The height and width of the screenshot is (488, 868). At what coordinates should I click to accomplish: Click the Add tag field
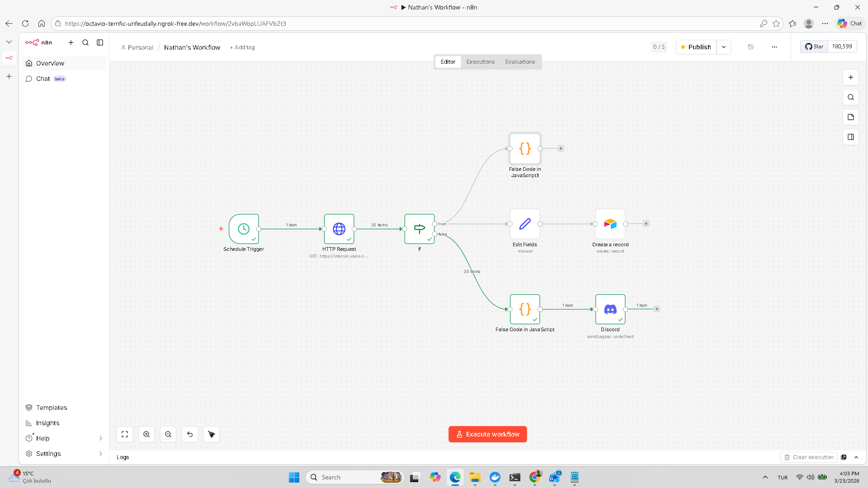[x=242, y=47]
